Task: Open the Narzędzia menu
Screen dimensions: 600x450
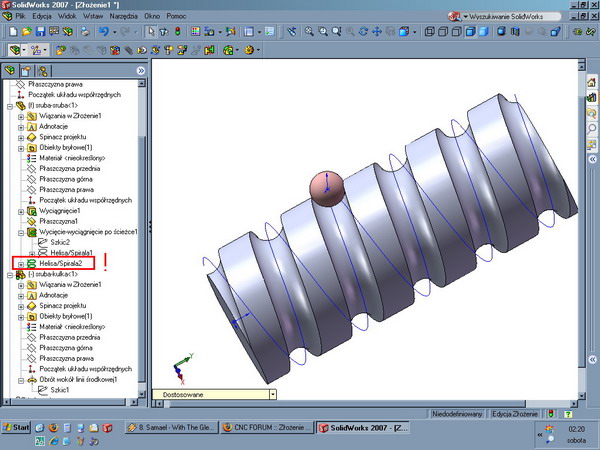Action: 123,16
